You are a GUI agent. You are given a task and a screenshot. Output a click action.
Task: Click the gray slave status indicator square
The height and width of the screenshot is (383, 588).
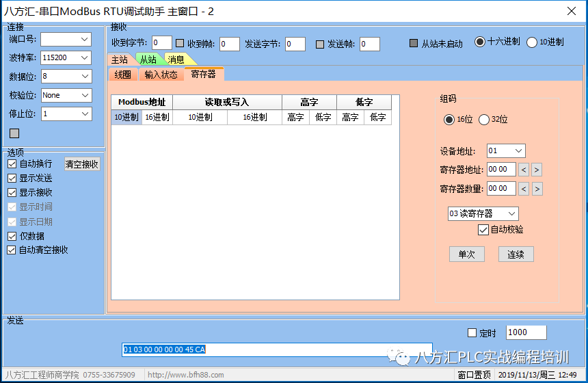[413, 43]
